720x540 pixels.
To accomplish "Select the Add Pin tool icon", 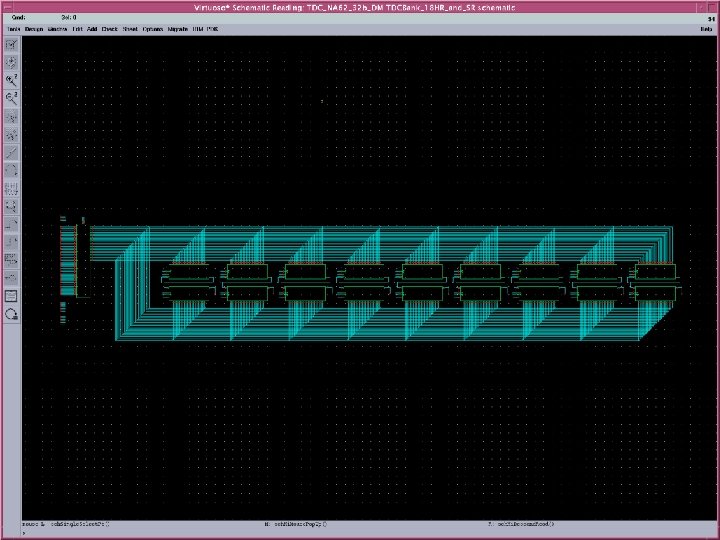I will (x=11, y=278).
